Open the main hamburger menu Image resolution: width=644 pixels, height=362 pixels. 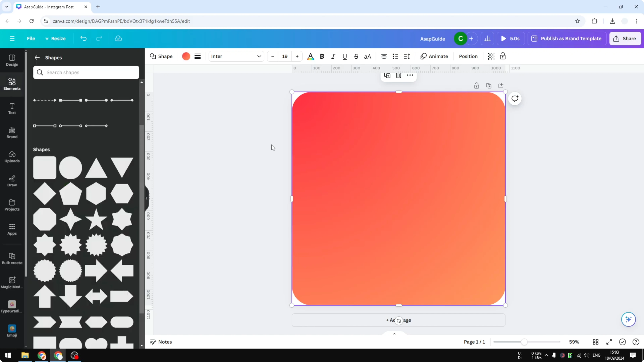[12, 38]
